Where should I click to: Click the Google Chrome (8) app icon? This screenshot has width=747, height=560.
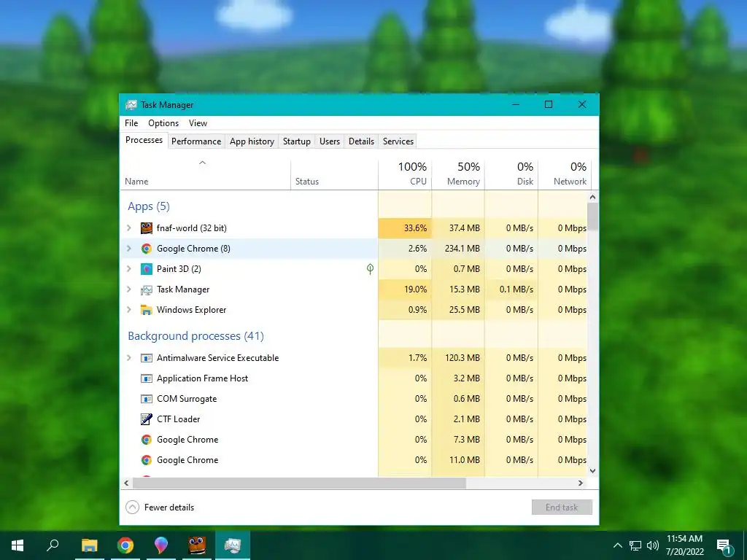coord(146,249)
